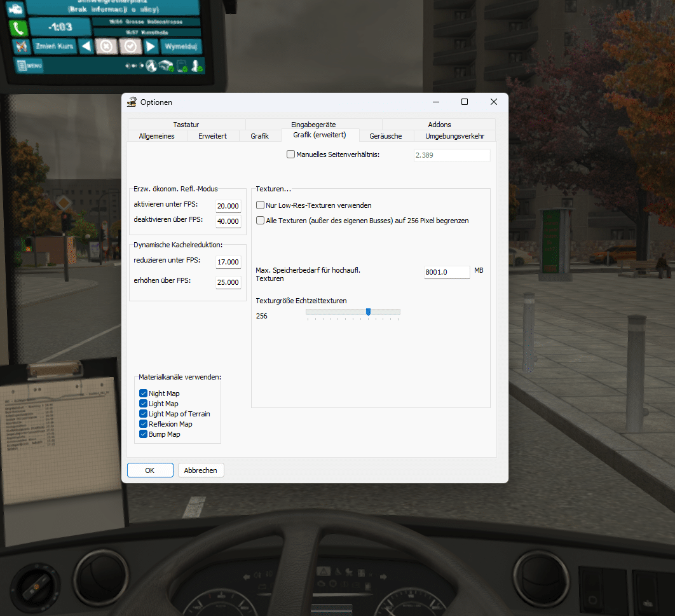Switch to the Tastatur tab
This screenshot has height=616, width=675.
pos(186,125)
